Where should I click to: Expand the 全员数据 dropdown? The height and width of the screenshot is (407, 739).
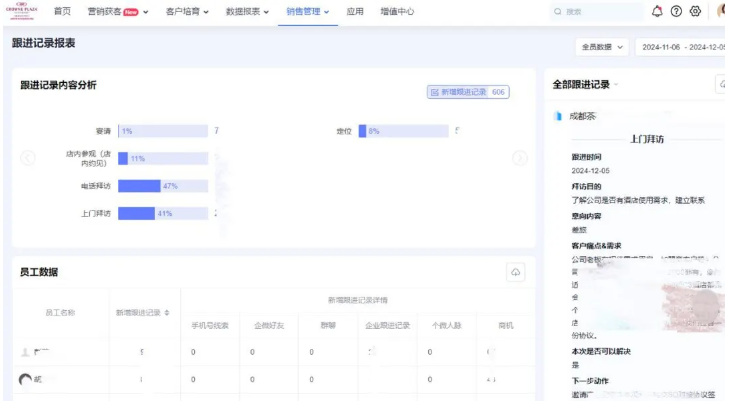coord(601,46)
